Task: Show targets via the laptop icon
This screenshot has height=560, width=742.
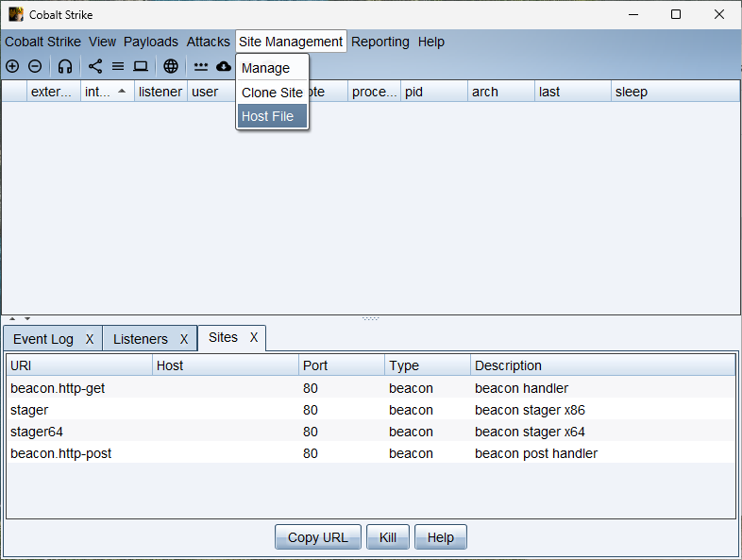Action: [141, 66]
